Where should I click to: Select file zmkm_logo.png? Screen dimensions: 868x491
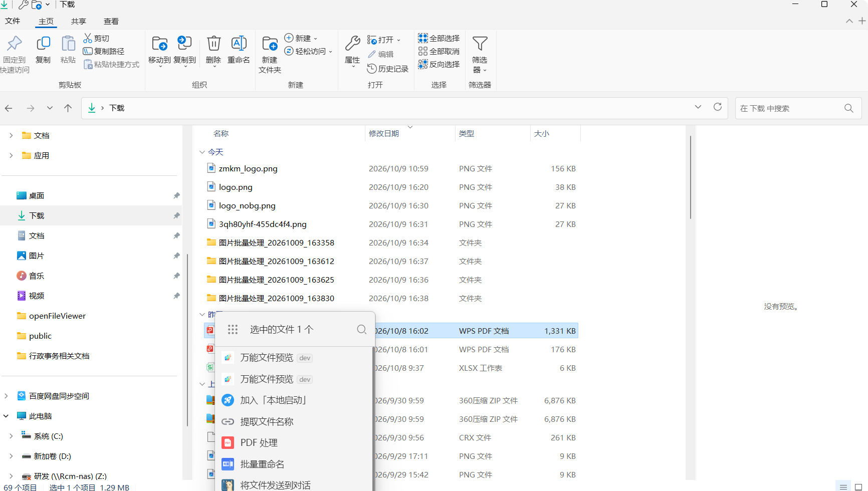coord(248,169)
